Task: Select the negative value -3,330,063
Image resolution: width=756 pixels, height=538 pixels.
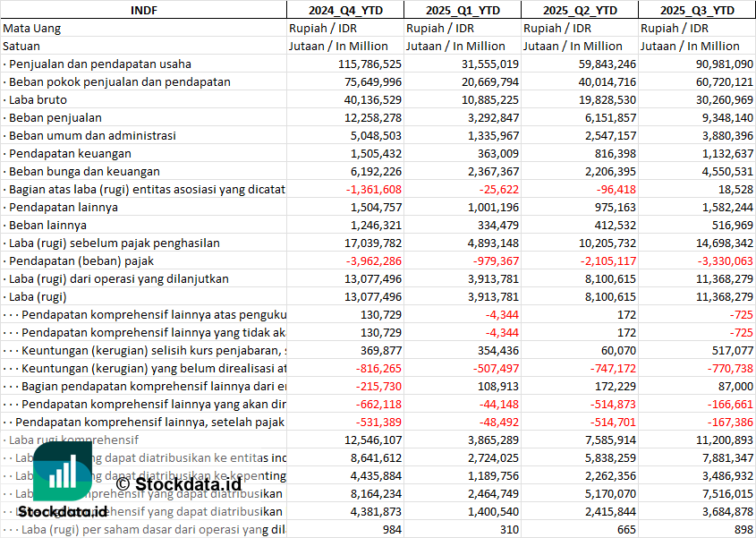Action: (726, 261)
